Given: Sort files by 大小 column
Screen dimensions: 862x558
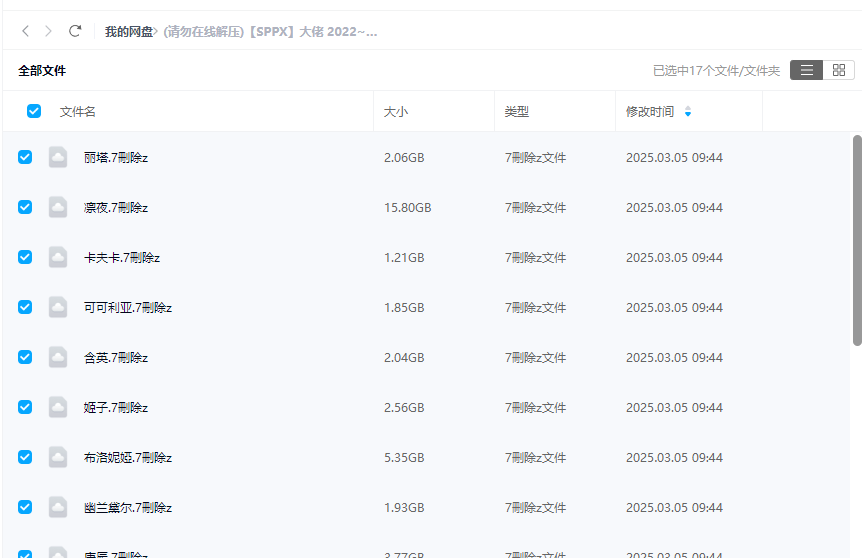Looking at the screenshot, I should tap(396, 112).
